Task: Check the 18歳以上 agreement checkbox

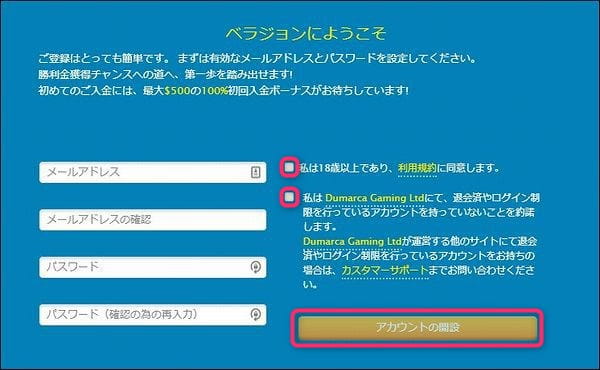Action: pyautogui.click(x=289, y=167)
